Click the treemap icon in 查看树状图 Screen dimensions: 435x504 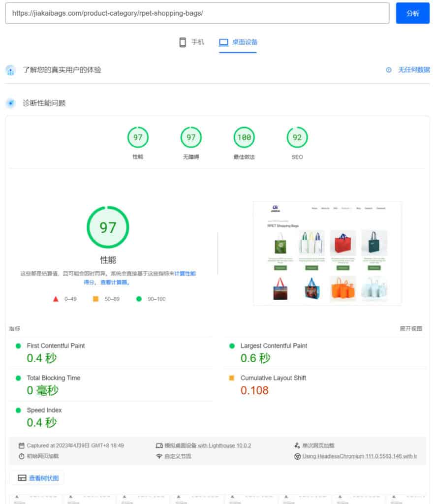pyautogui.click(x=22, y=478)
